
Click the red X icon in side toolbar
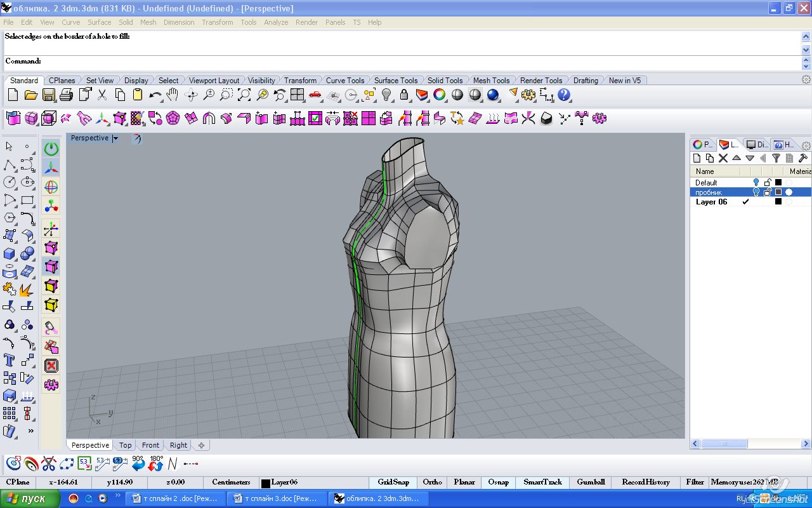(51, 366)
